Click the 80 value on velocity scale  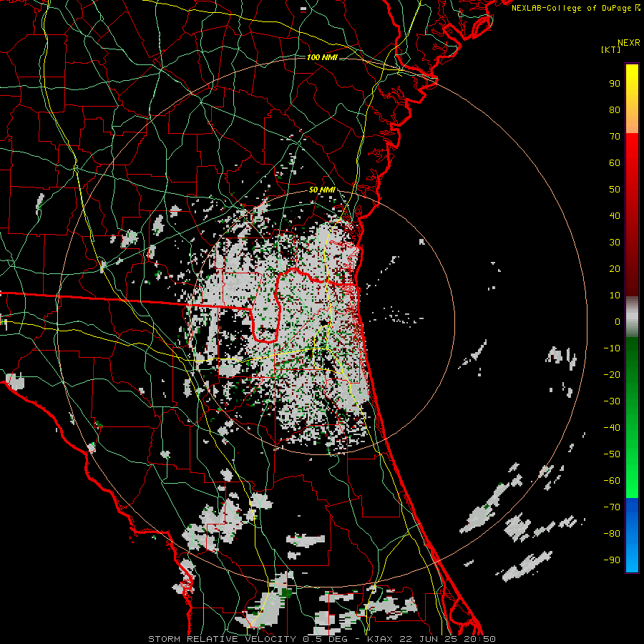(615, 110)
